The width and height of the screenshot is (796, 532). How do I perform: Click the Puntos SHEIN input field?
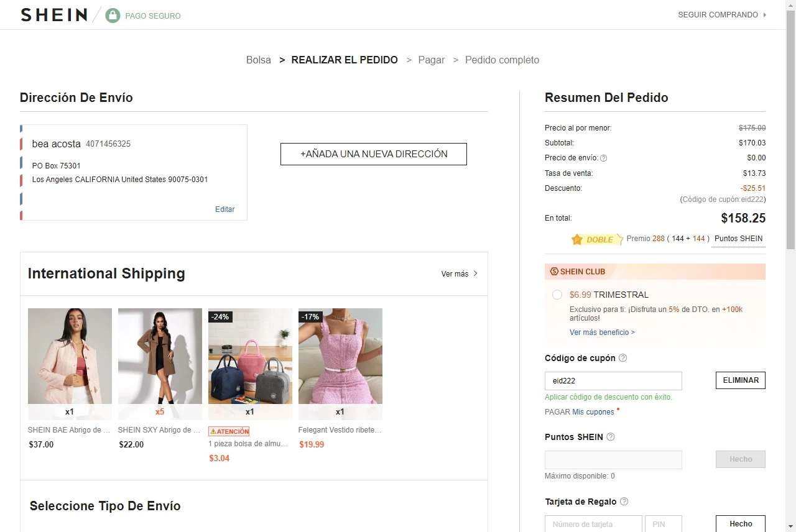(x=613, y=460)
